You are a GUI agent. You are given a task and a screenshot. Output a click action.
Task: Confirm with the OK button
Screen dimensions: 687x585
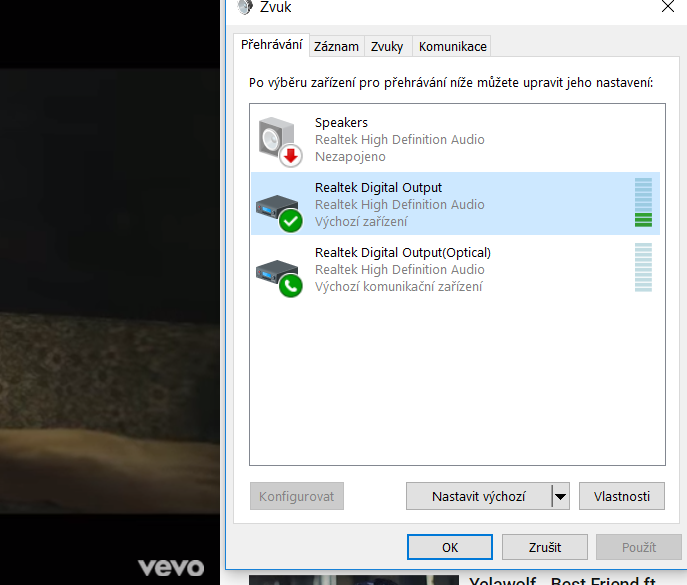pyautogui.click(x=450, y=547)
